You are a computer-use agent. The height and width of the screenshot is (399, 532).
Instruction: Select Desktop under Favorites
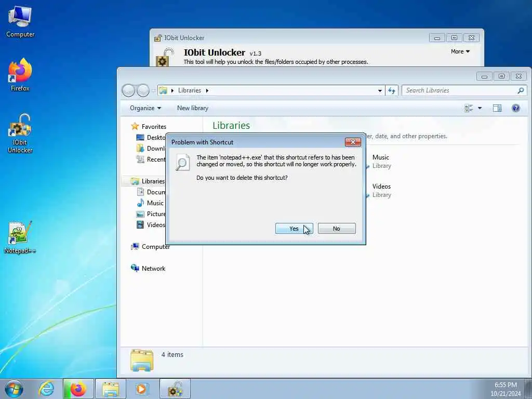pyautogui.click(x=151, y=137)
